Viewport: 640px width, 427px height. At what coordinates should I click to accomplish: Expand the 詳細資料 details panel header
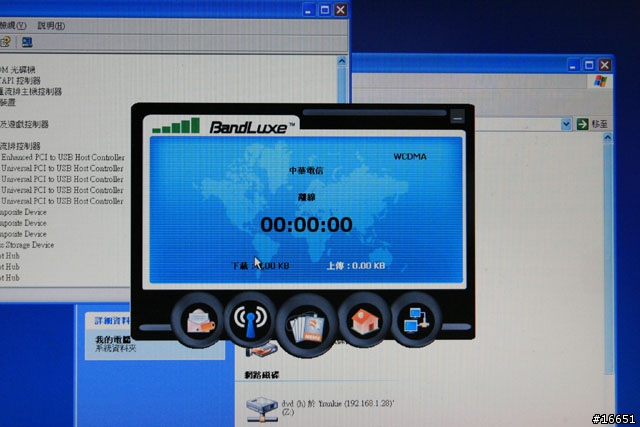[x=112, y=320]
